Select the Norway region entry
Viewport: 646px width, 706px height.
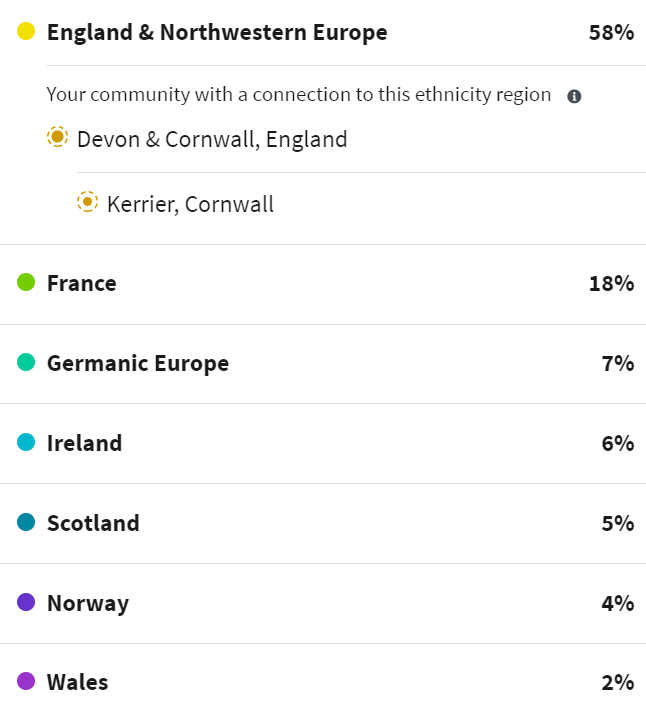coord(88,603)
